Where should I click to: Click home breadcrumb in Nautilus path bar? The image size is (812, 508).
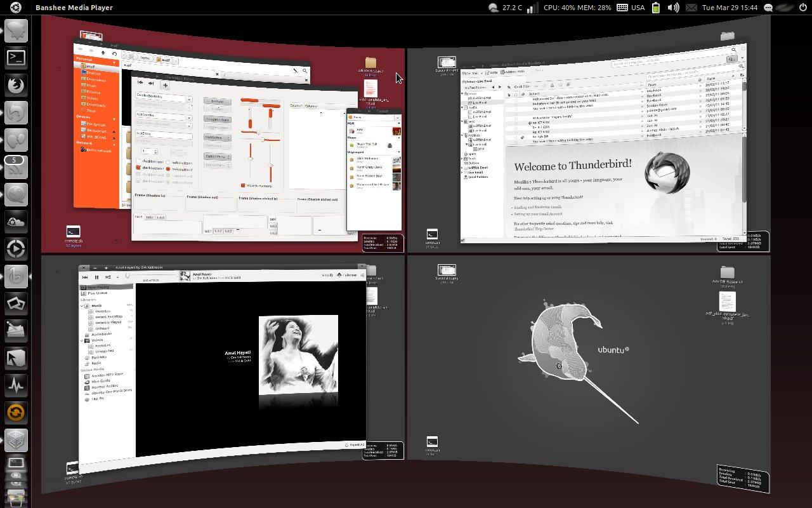point(145,58)
